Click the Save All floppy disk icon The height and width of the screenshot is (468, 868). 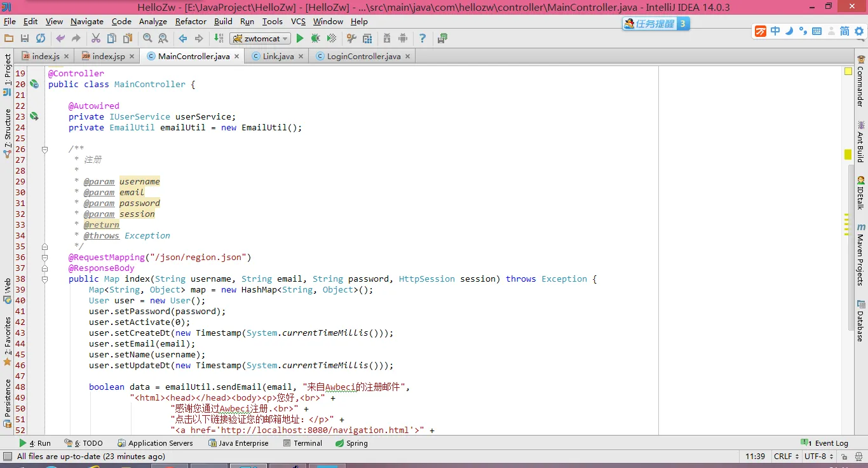point(25,39)
